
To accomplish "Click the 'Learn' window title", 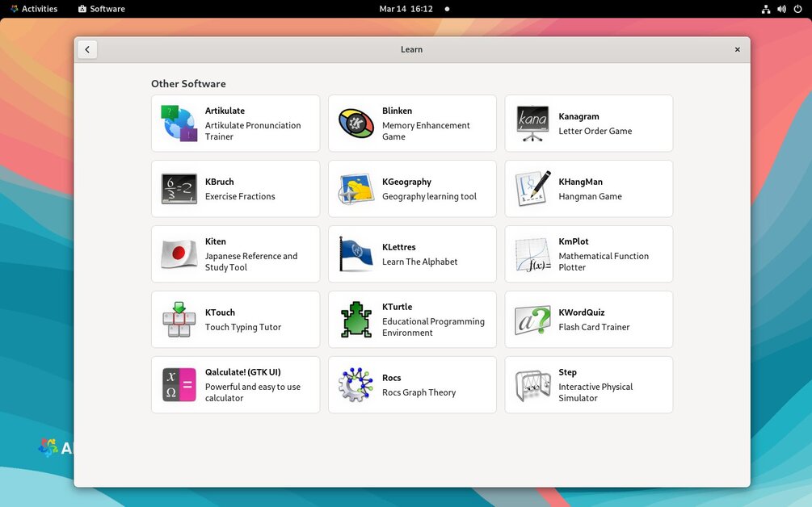I will 412,50.
